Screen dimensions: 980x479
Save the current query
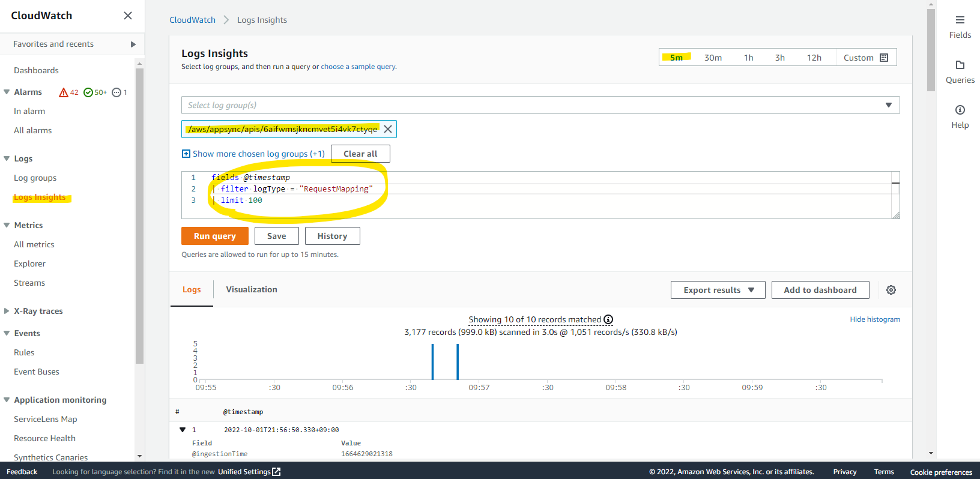click(x=277, y=236)
